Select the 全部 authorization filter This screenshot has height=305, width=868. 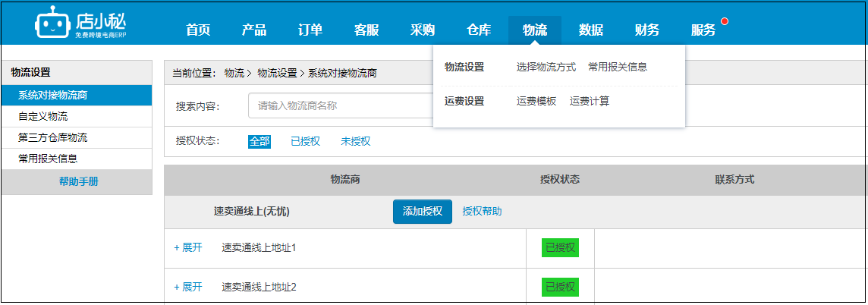[x=259, y=142]
